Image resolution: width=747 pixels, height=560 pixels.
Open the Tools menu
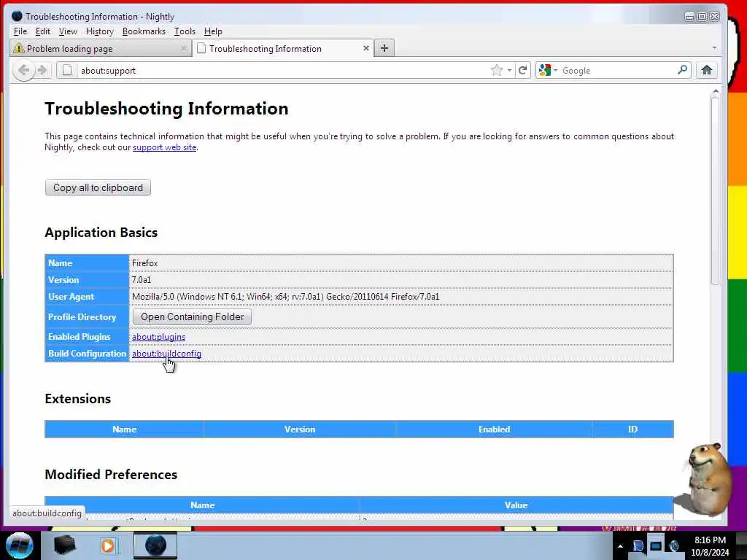pyautogui.click(x=185, y=31)
